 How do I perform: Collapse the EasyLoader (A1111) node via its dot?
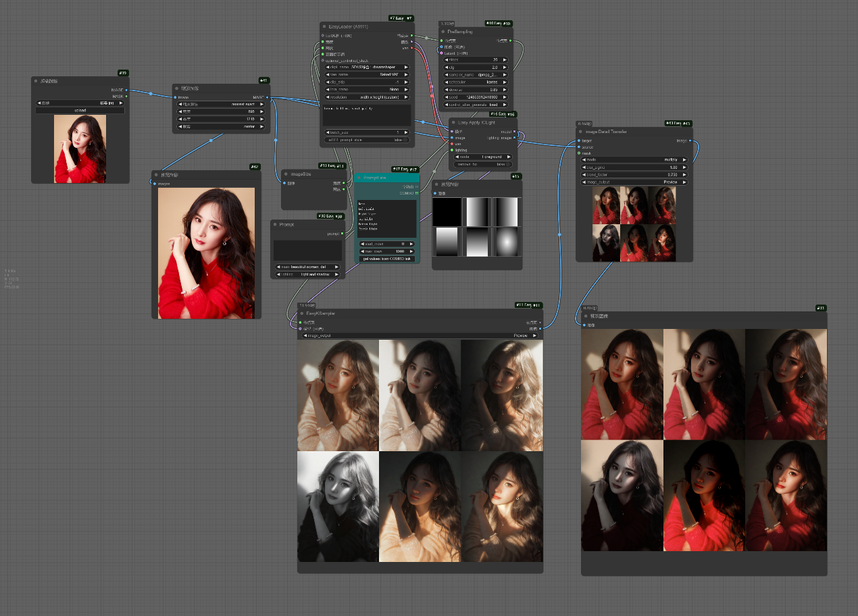[x=325, y=26]
